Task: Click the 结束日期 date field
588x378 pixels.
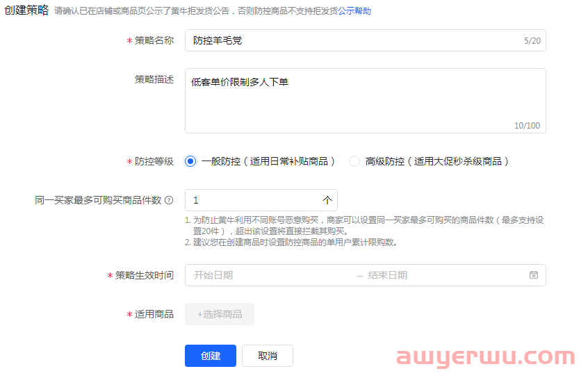Action: 417,275
